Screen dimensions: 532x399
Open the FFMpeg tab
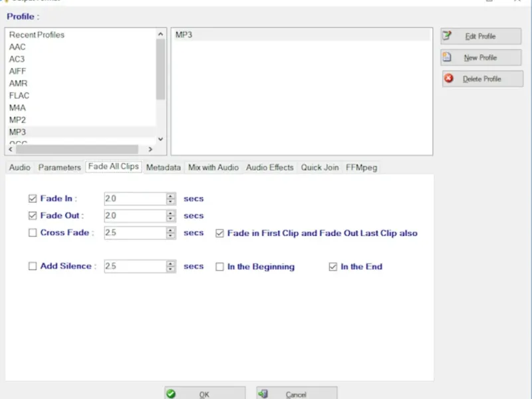point(361,168)
